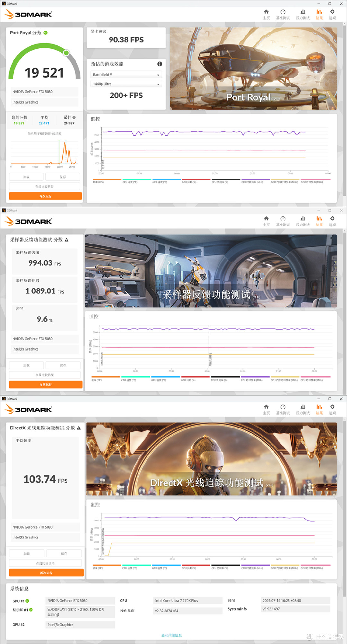Click info icon next to 最佳 score

click(x=74, y=117)
